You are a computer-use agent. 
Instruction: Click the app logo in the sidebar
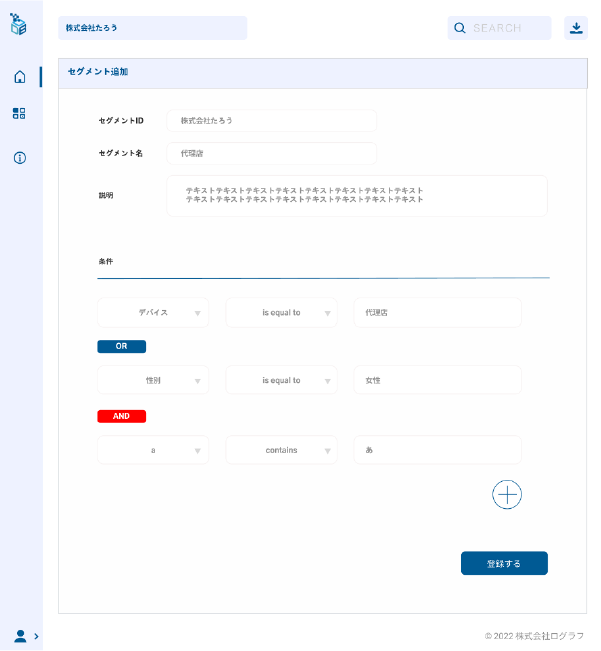[18, 24]
